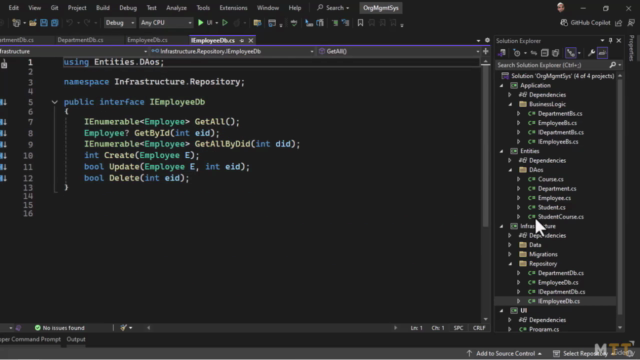Click the Save icon in the toolbar
Image resolution: width=640 pixels, height=360 pixels.
44,23
